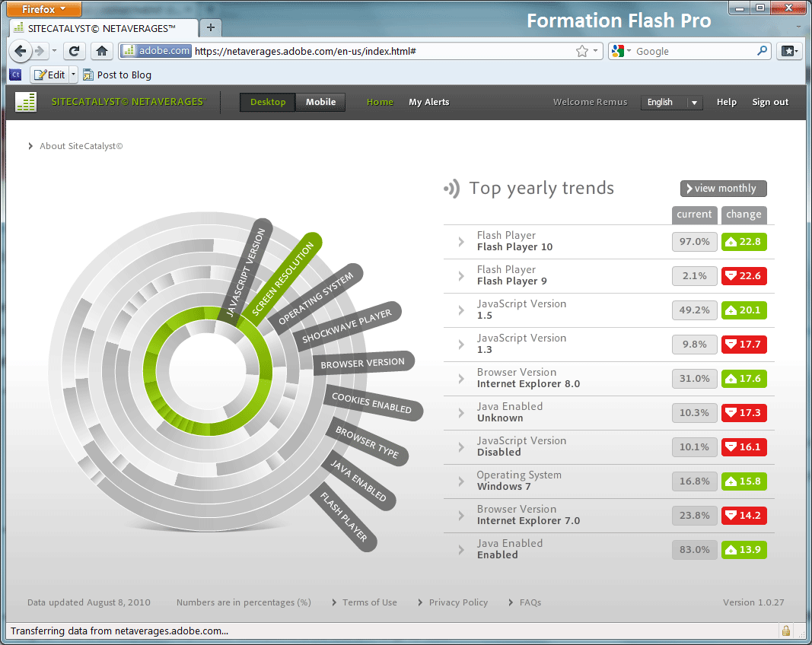The image size is (812, 645).
Task: Click the Google search engine icon
Action: 618,51
